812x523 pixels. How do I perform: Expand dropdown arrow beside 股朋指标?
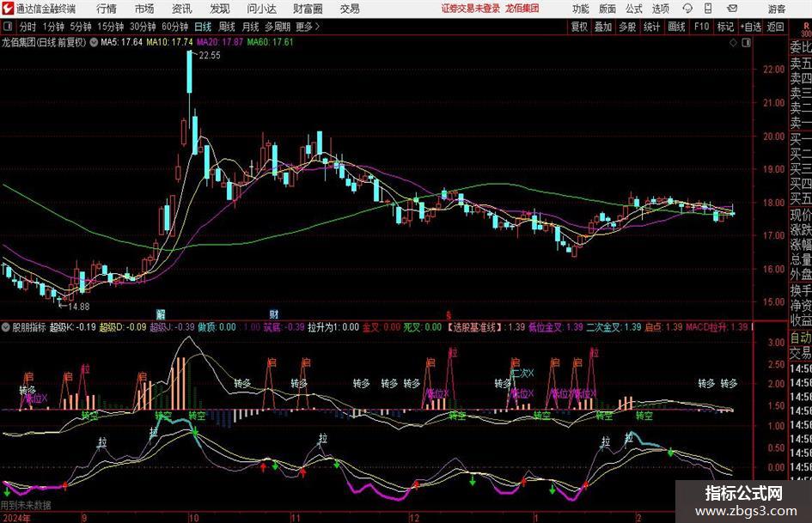6,327
